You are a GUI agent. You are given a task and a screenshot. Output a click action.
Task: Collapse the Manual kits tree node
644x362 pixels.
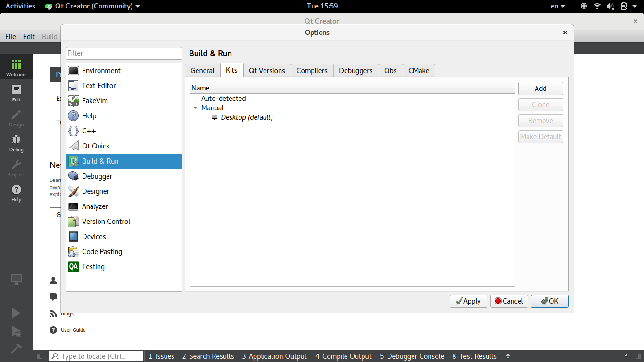coord(195,108)
